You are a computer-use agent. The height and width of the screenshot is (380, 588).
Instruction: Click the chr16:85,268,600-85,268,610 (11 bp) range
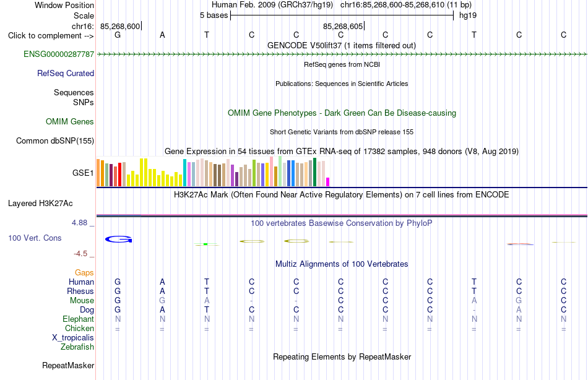[406, 5]
